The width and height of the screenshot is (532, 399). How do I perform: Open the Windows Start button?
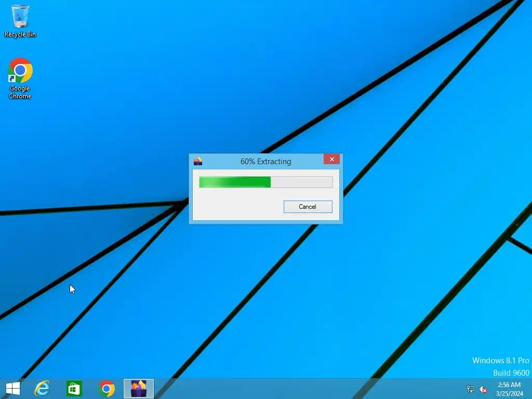point(13,389)
